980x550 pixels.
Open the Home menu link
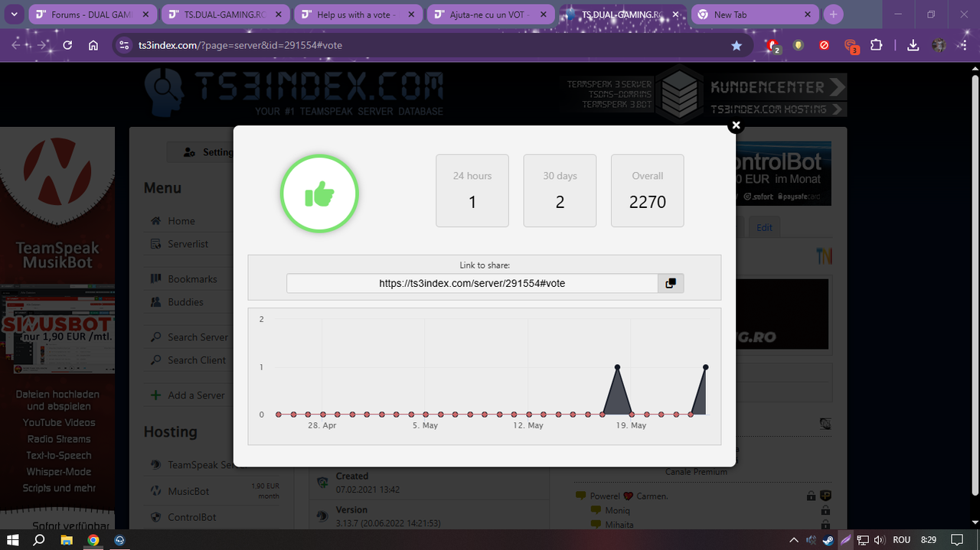pyautogui.click(x=181, y=221)
